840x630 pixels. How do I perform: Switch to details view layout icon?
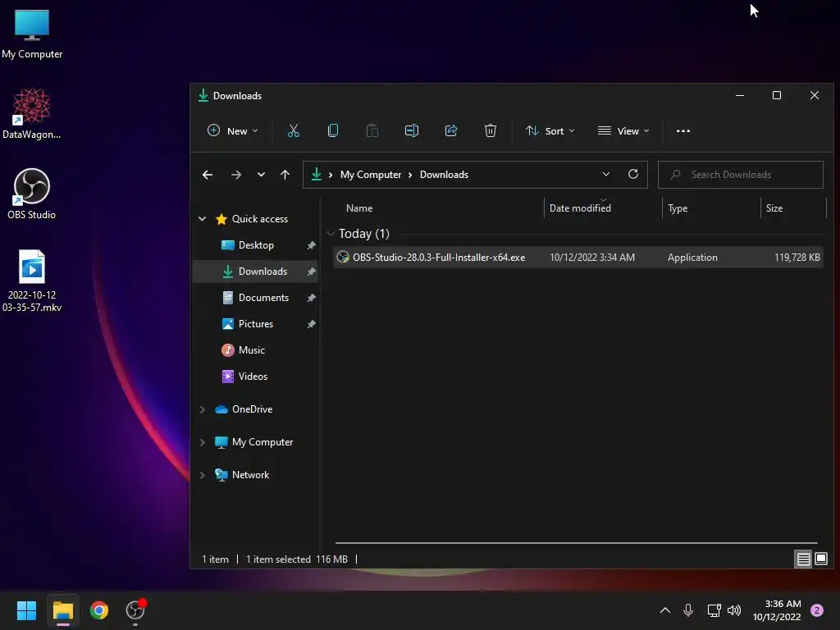click(x=804, y=559)
